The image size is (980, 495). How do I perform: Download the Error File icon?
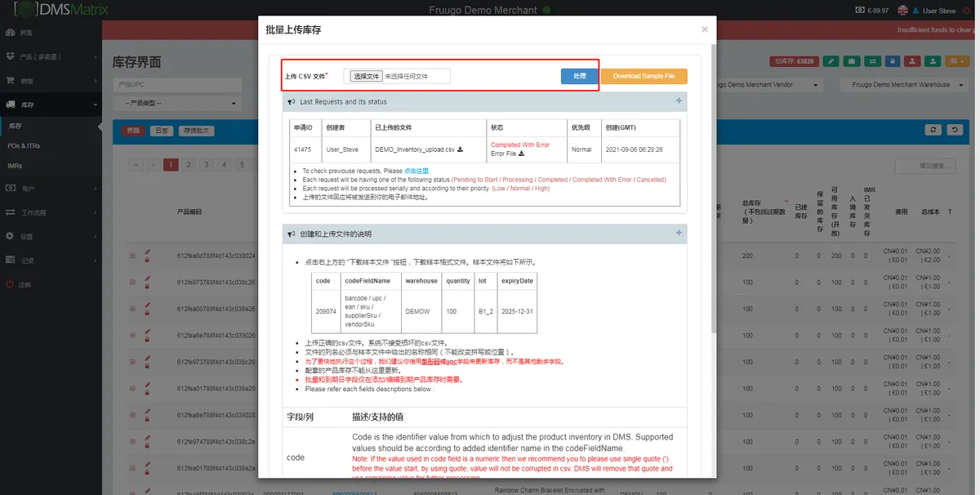pos(521,154)
